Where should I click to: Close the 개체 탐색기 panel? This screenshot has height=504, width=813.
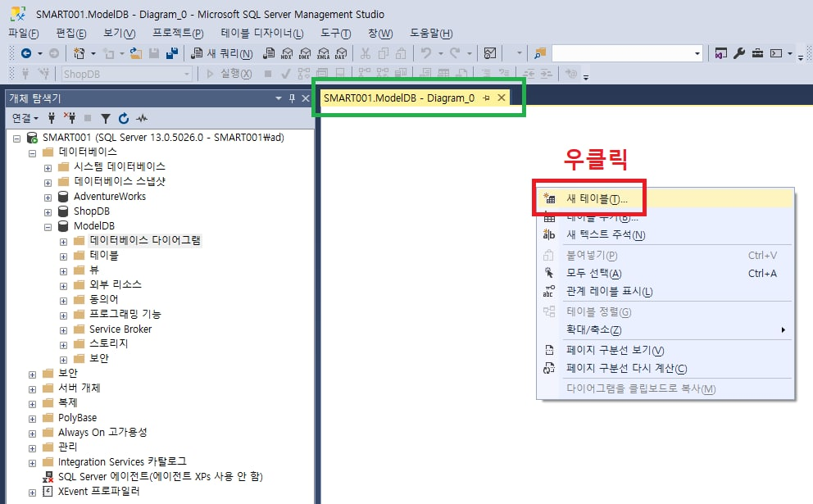(x=306, y=98)
